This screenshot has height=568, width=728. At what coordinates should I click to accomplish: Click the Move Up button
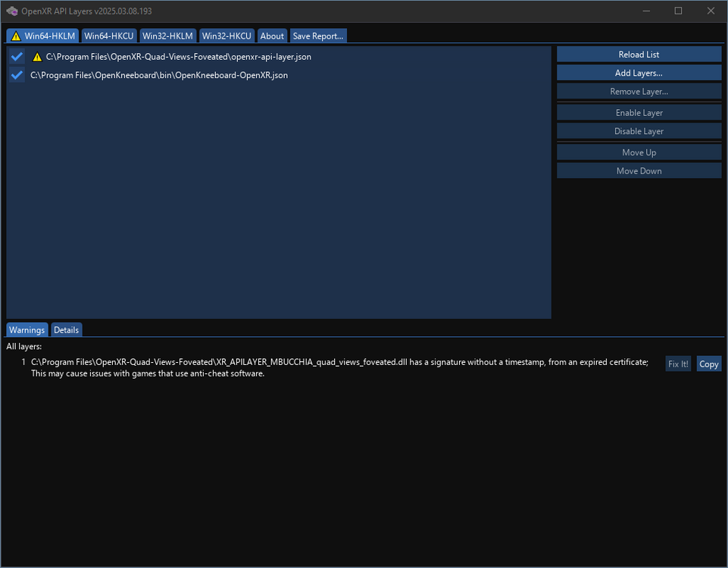tap(639, 153)
